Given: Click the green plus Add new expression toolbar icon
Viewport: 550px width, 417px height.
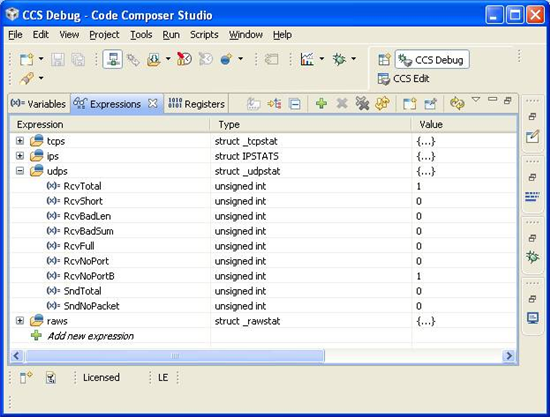Looking at the screenshot, I should (321, 103).
